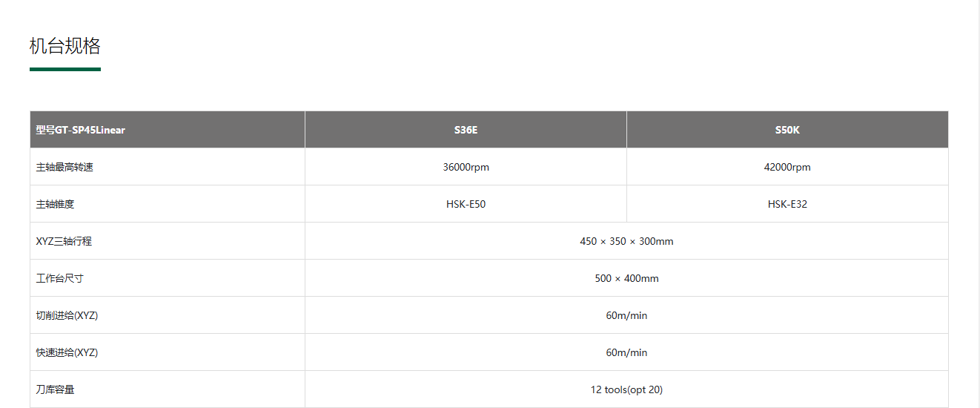The height and width of the screenshot is (408, 980).
Task: Click the 机台规格 section heading
Action: [x=65, y=46]
